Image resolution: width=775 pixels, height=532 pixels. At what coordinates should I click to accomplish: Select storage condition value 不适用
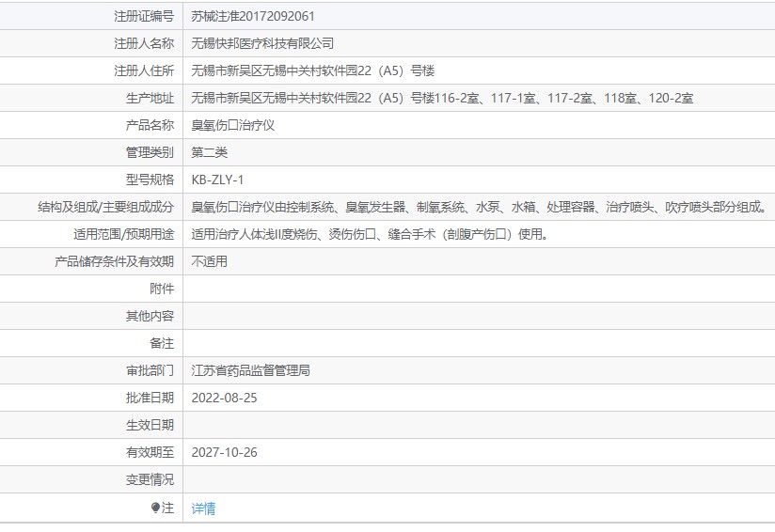coord(209,261)
